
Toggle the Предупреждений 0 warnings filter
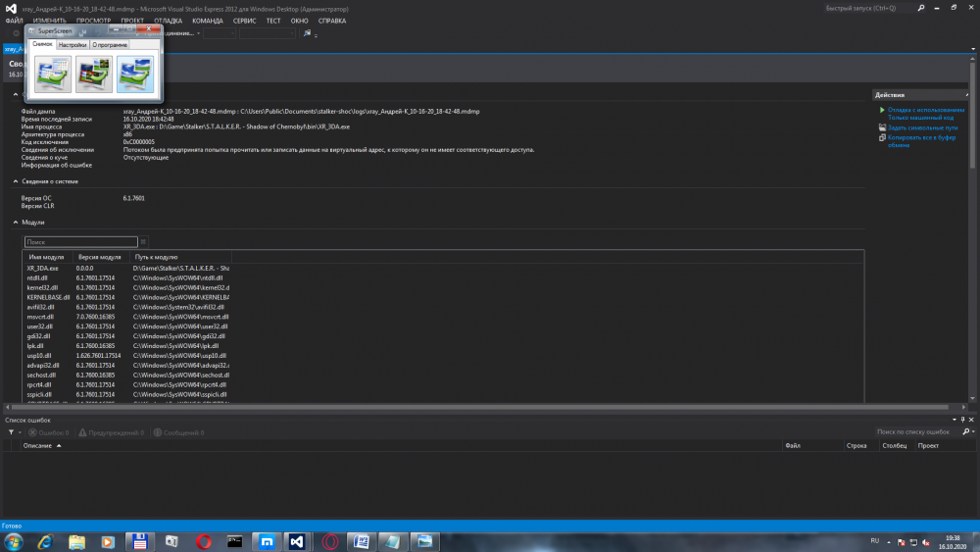(x=111, y=432)
